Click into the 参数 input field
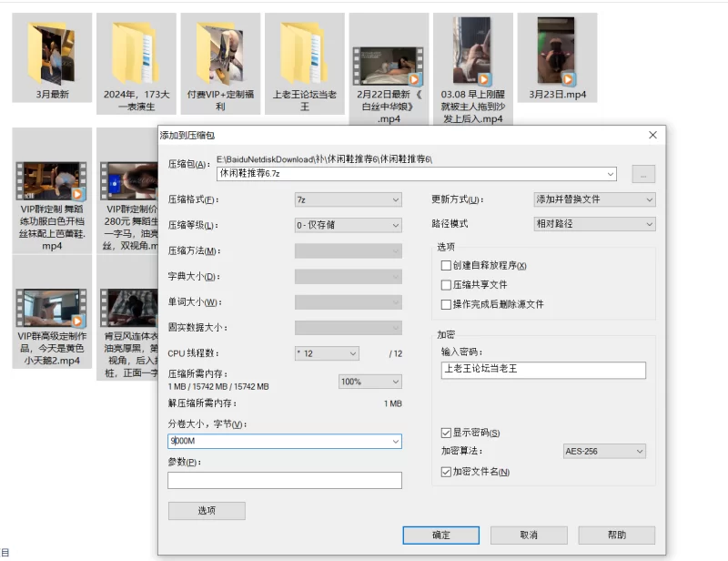728x561 pixels. 285,480
